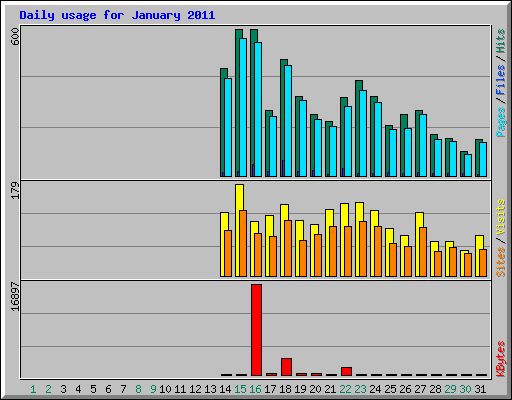Click day label "2" on the x-axis

(x=48, y=389)
